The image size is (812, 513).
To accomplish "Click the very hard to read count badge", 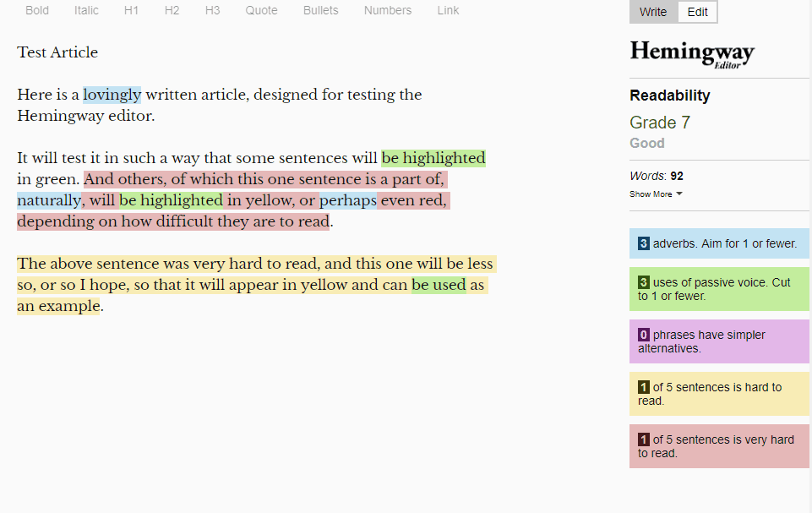I will point(643,439).
